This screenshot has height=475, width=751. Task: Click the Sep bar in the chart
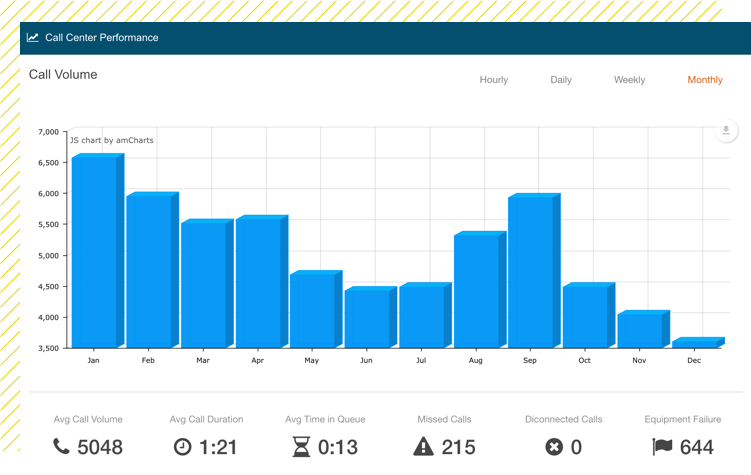(x=534, y=271)
